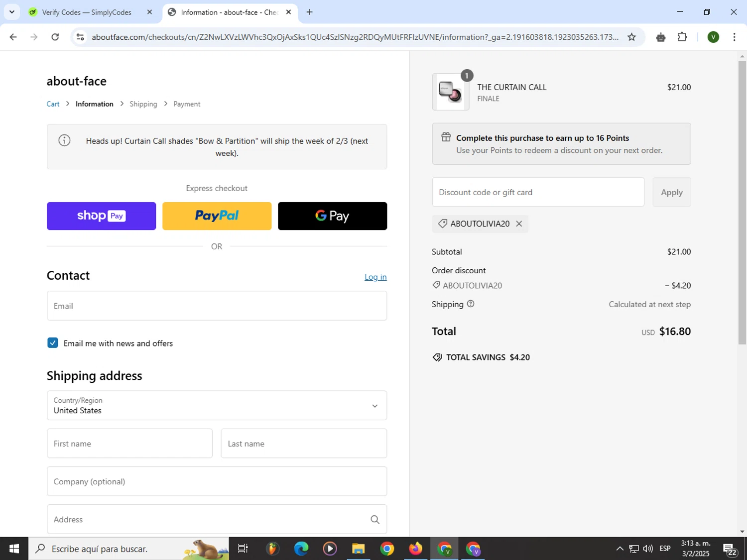The width and height of the screenshot is (747, 560).
Task: Click the gift icon in points banner
Action: click(x=446, y=137)
